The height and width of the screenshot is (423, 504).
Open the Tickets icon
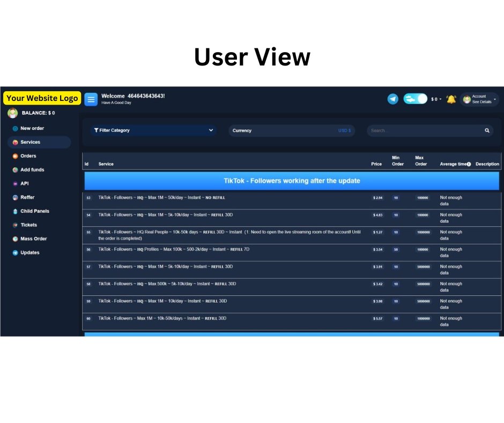15,225
